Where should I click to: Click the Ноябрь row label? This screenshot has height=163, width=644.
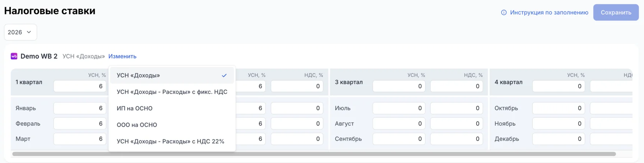click(505, 123)
